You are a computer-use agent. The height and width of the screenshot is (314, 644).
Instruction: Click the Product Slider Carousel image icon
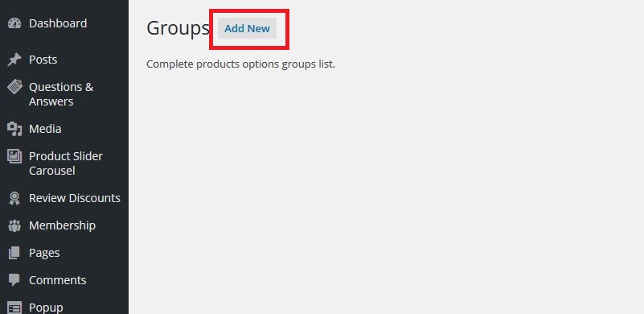(x=14, y=156)
